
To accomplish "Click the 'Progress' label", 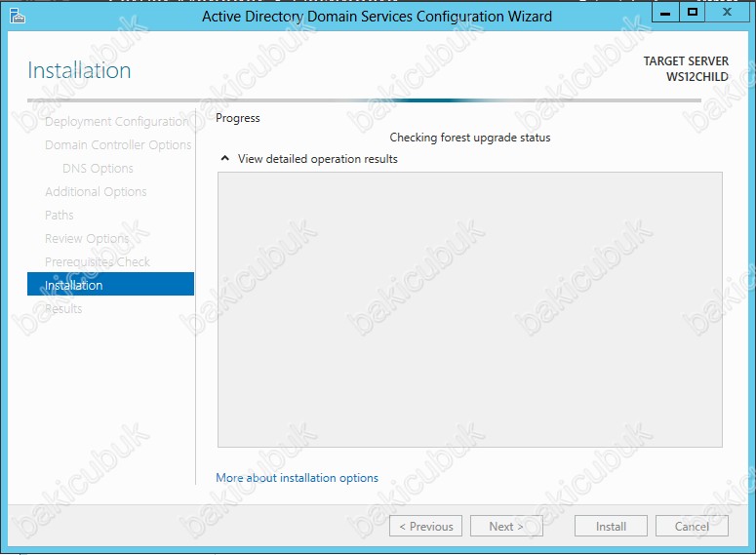I will point(238,118).
